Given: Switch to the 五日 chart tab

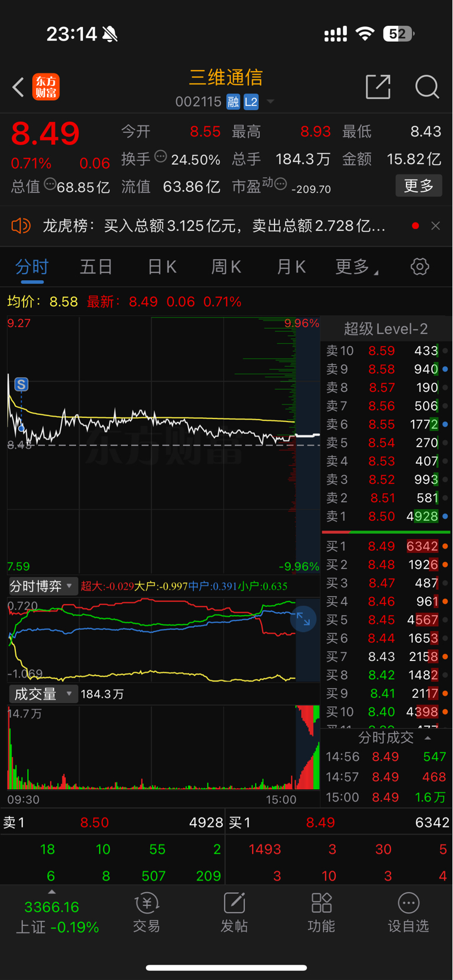Looking at the screenshot, I should [x=96, y=267].
